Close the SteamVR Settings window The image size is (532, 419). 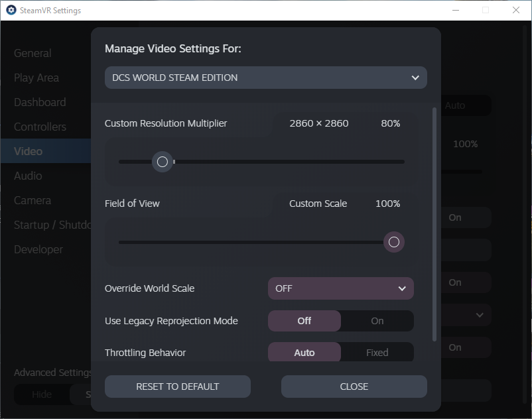point(515,10)
